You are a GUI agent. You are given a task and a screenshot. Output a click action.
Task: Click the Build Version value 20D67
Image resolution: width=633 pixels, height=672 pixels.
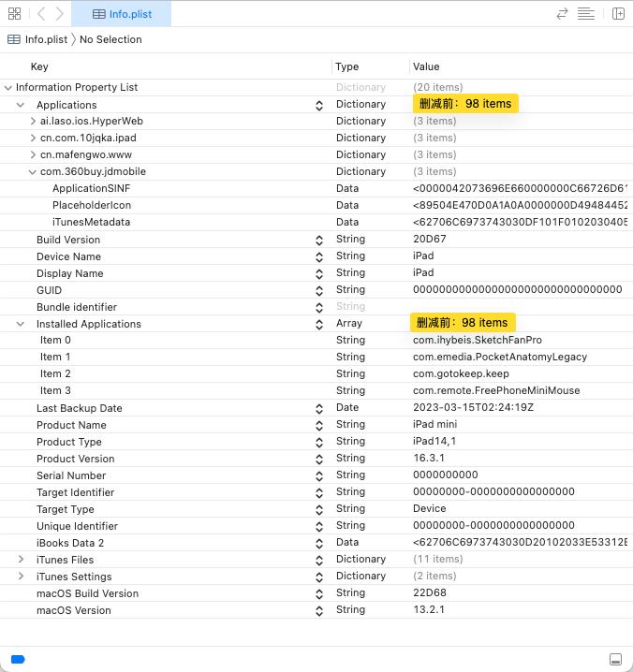pos(429,239)
